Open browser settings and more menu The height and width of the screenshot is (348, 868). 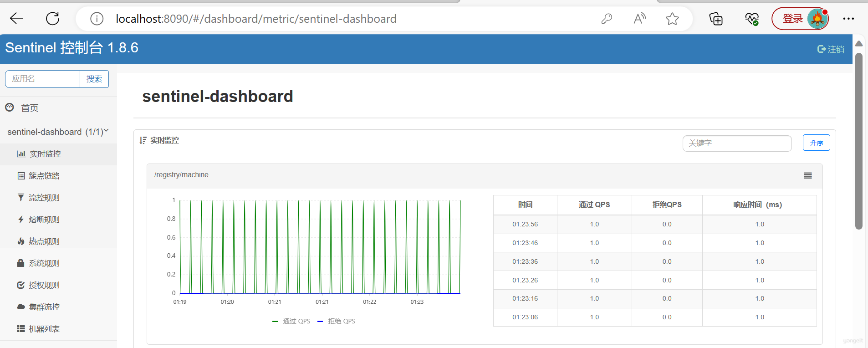[848, 19]
